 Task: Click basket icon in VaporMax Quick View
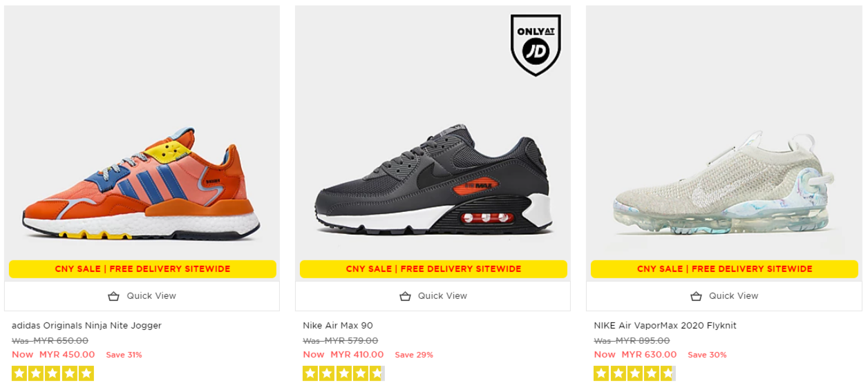696,296
